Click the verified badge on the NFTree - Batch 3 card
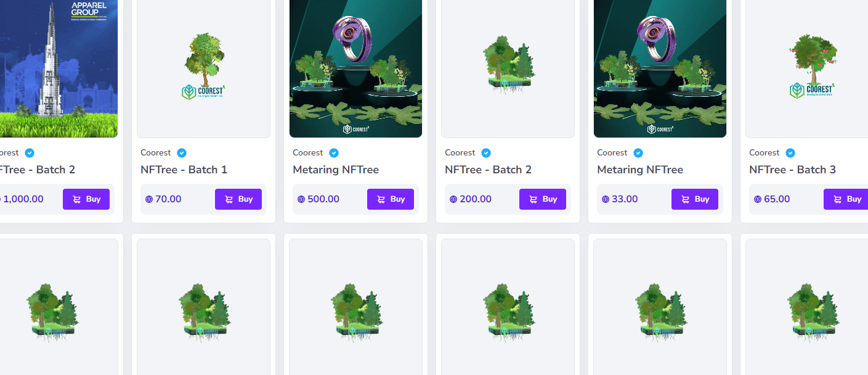Image resolution: width=868 pixels, height=375 pixels. click(790, 153)
